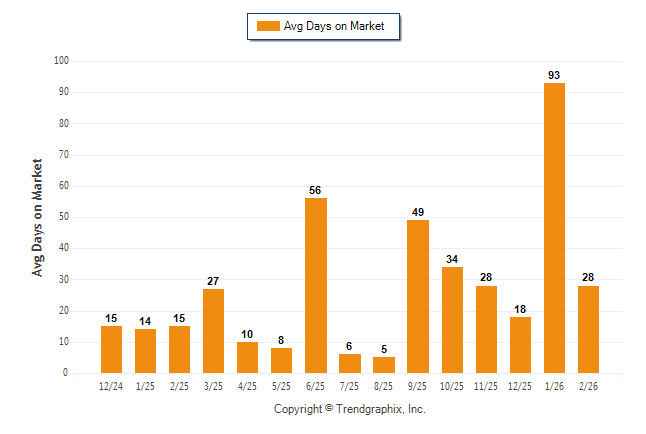Select the 8/25 bar with value 5
The height and width of the screenshot is (434, 646).
click(384, 365)
